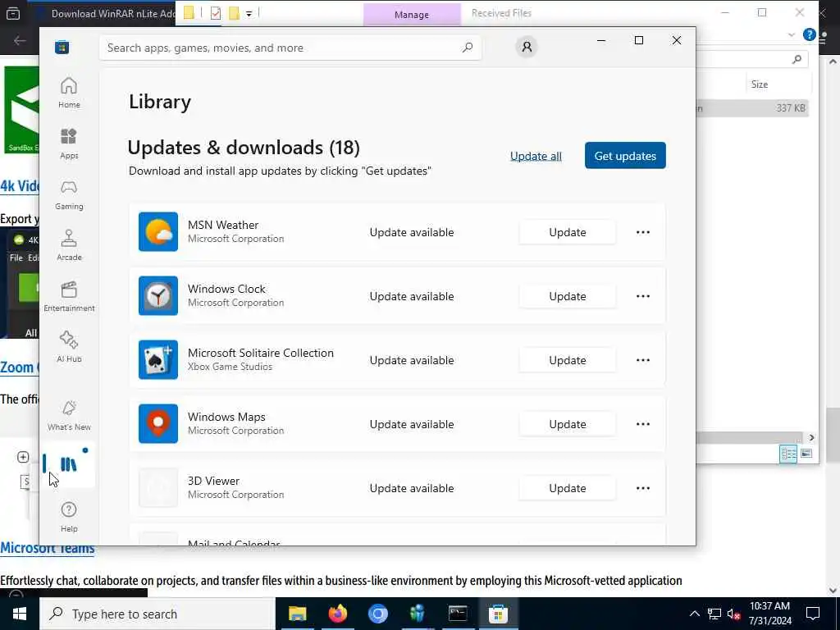Open File Explorer from taskbar
This screenshot has height=630, width=840.
pyautogui.click(x=297, y=614)
